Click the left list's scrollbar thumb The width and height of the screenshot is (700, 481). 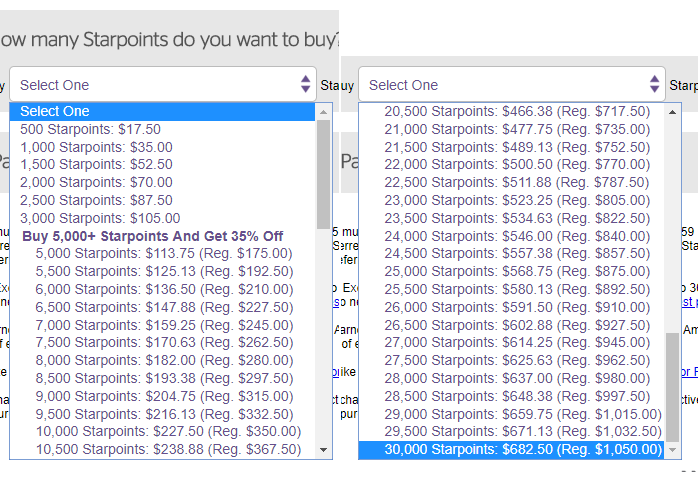[x=324, y=175]
